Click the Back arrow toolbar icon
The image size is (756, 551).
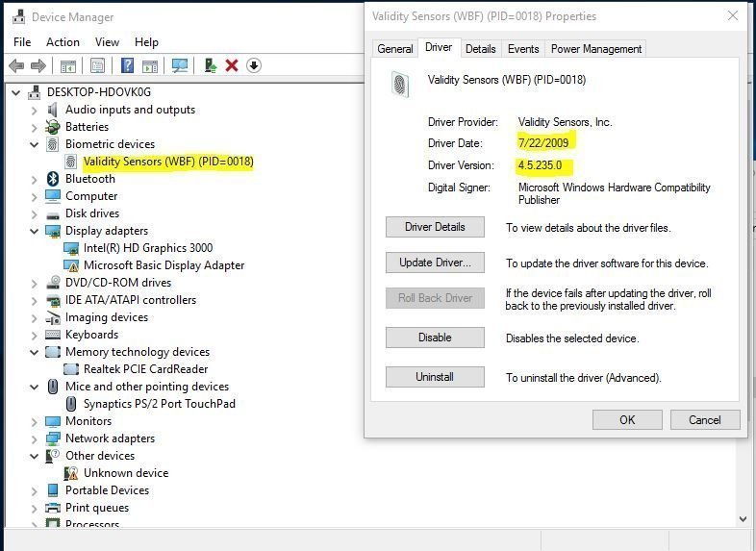16,65
